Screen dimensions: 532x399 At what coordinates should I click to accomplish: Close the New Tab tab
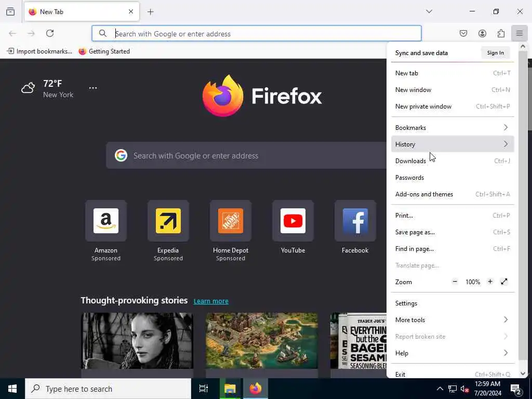pyautogui.click(x=131, y=11)
